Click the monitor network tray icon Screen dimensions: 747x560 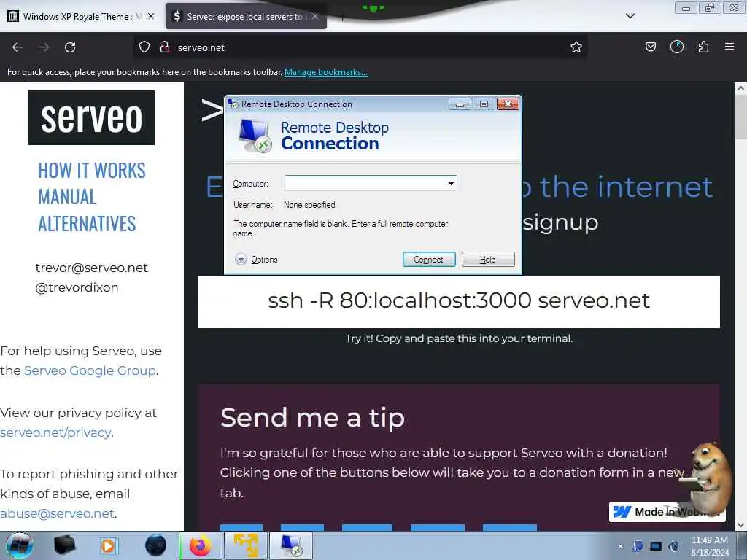click(656, 546)
